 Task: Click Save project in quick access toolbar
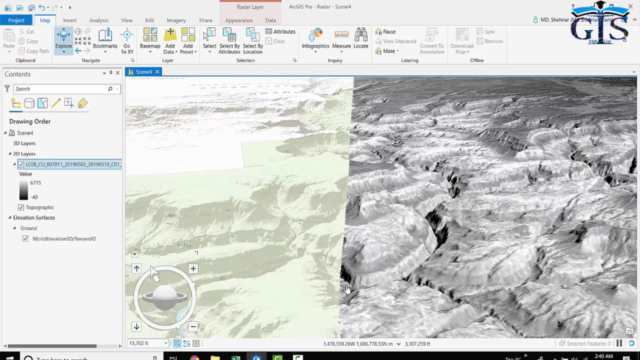tap(31, 7)
